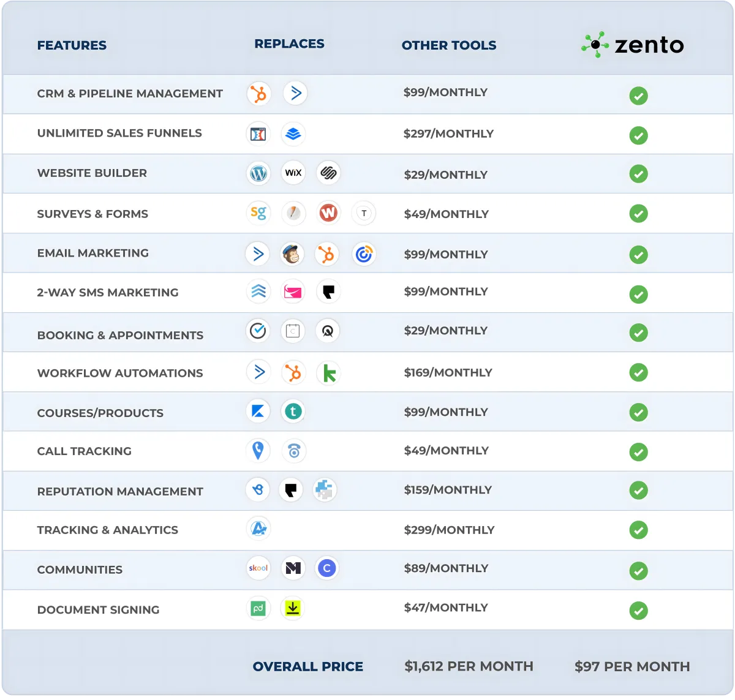Image resolution: width=735 pixels, height=700 pixels.
Task: Click the SurveyGizmo 'sg' icon
Action: [258, 213]
